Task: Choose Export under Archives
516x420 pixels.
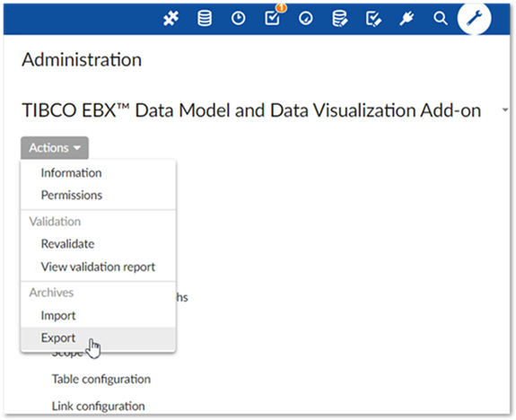Action: [x=98, y=338]
